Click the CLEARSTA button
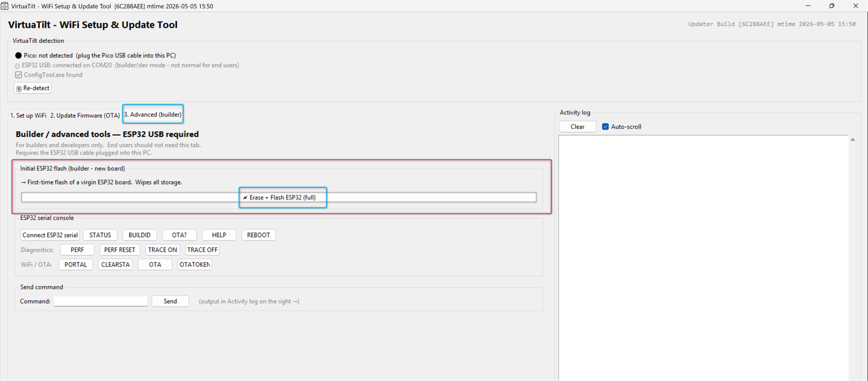The width and height of the screenshot is (868, 381). point(116,264)
